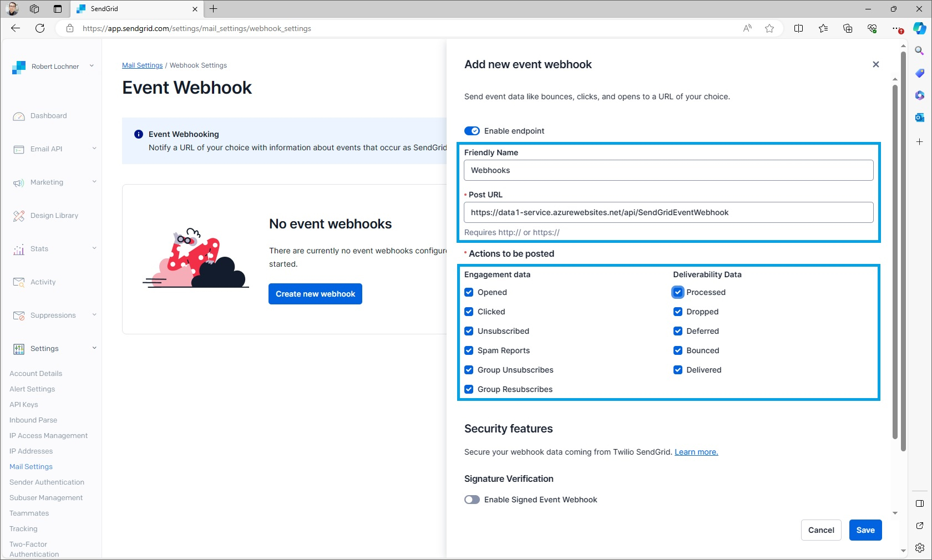Open Browser essentials heart icon
This screenshot has height=560, width=932.
point(872,28)
